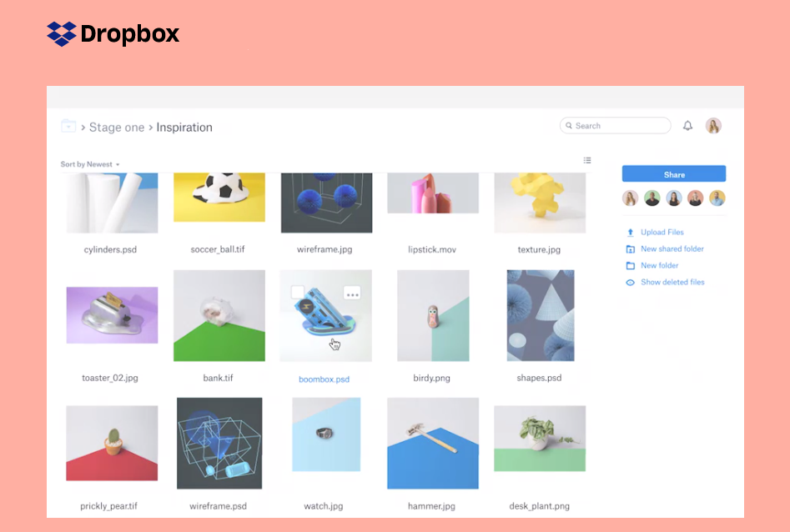
Task: Open the toaster_02.jpg thumbnail
Action: (x=112, y=315)
